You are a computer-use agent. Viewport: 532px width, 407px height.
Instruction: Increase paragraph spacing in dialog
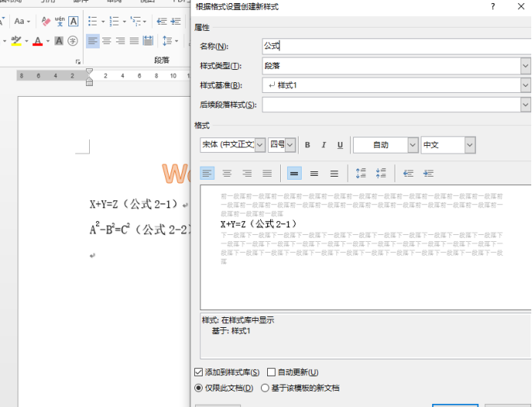(x=361, y=174)
